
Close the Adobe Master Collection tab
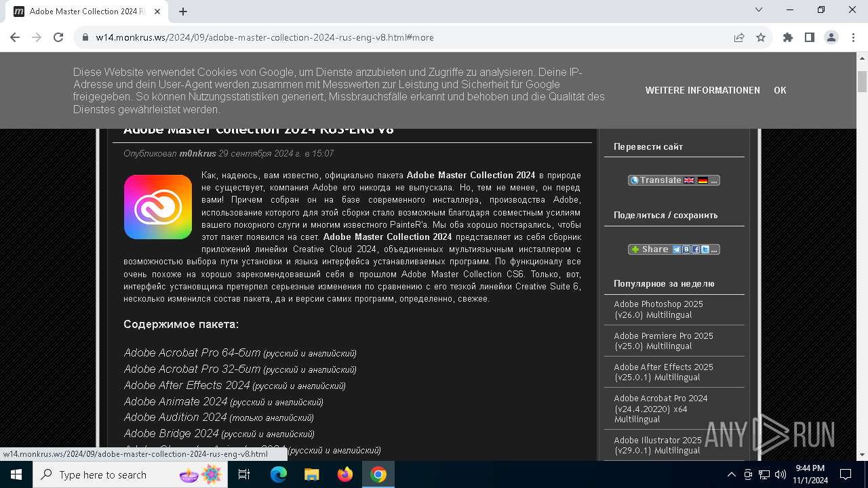coord(157,12)
